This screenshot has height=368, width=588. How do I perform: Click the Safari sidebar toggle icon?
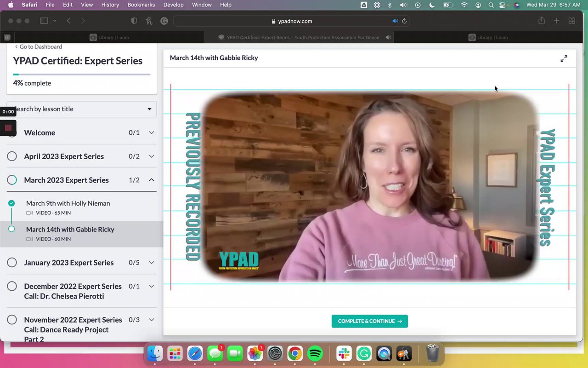44,21
